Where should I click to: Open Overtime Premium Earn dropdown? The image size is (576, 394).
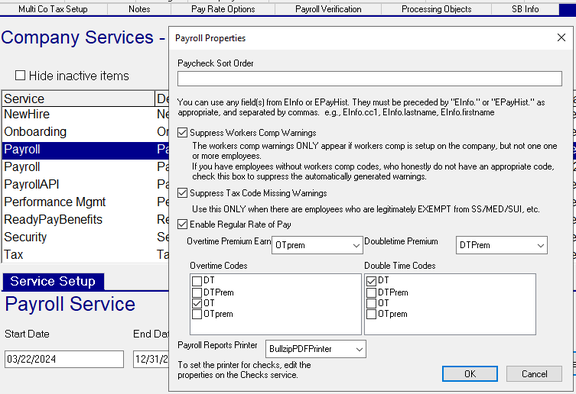317,245
